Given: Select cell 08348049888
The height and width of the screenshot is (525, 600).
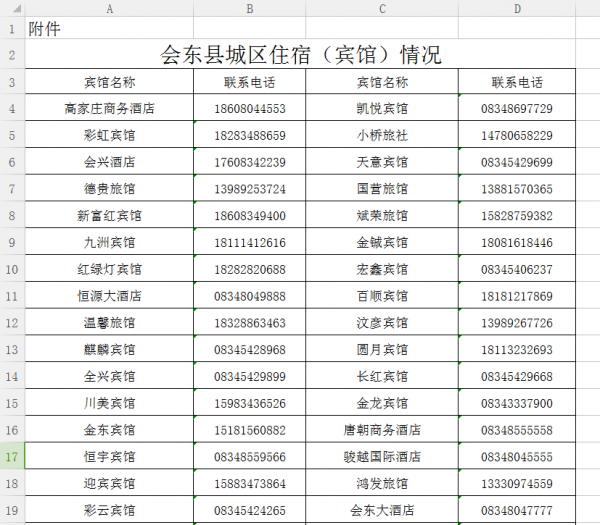Looking at the screenshot, I should click(249, 296).
